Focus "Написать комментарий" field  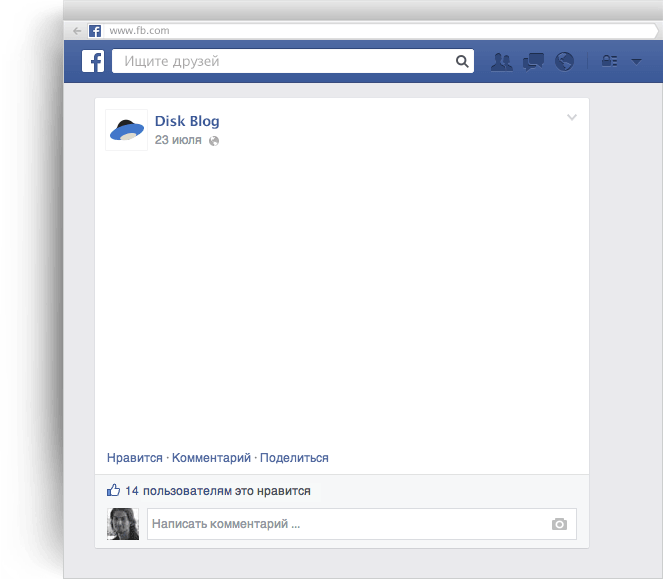tap(362, 524)
